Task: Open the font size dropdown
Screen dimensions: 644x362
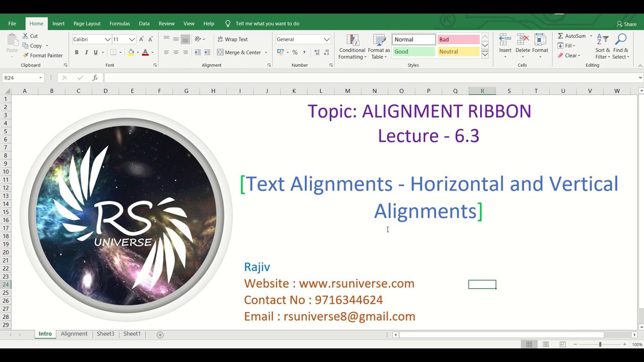Action: (x=132, y=39)
